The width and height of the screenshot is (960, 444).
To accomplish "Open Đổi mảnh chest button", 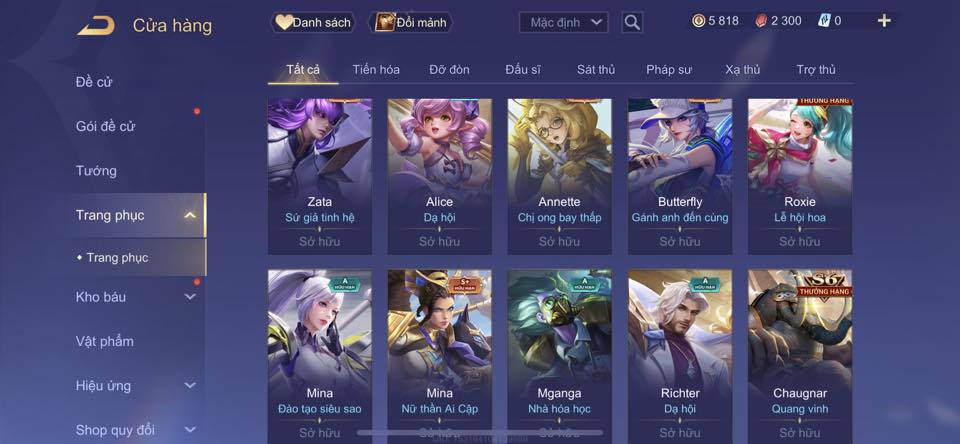I will pyautogui.click(x=411, y=23).
